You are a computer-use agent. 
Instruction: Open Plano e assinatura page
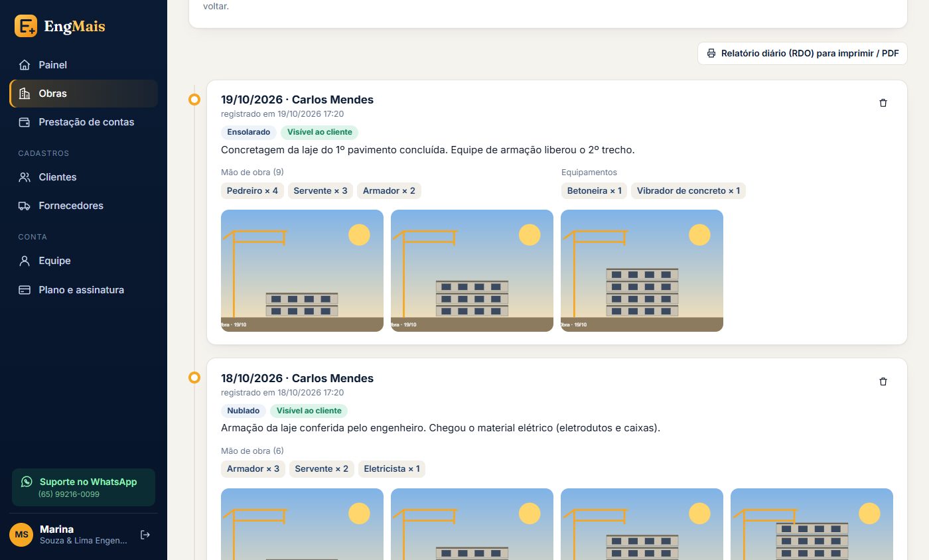[84, 290]
